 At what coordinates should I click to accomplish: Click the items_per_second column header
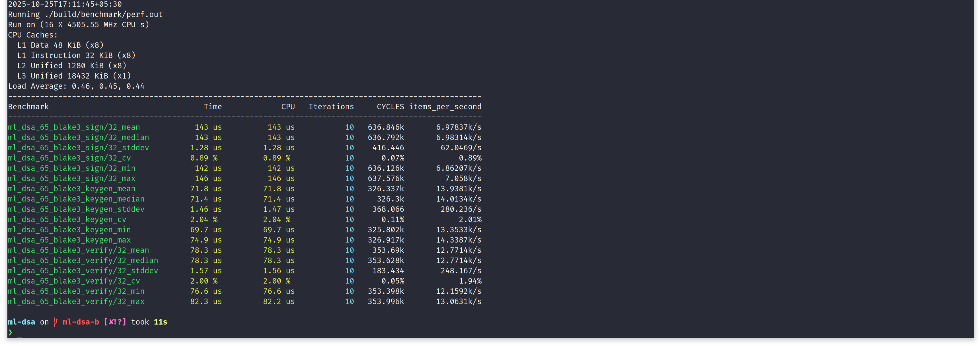point(445,107)
